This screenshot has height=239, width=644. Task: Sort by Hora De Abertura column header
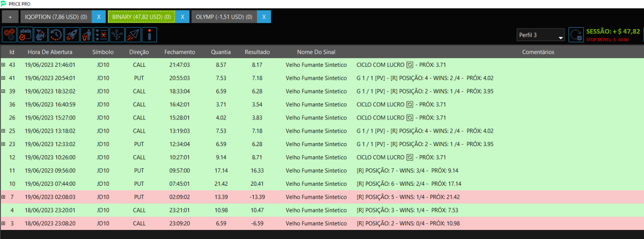tap(50, 52)
